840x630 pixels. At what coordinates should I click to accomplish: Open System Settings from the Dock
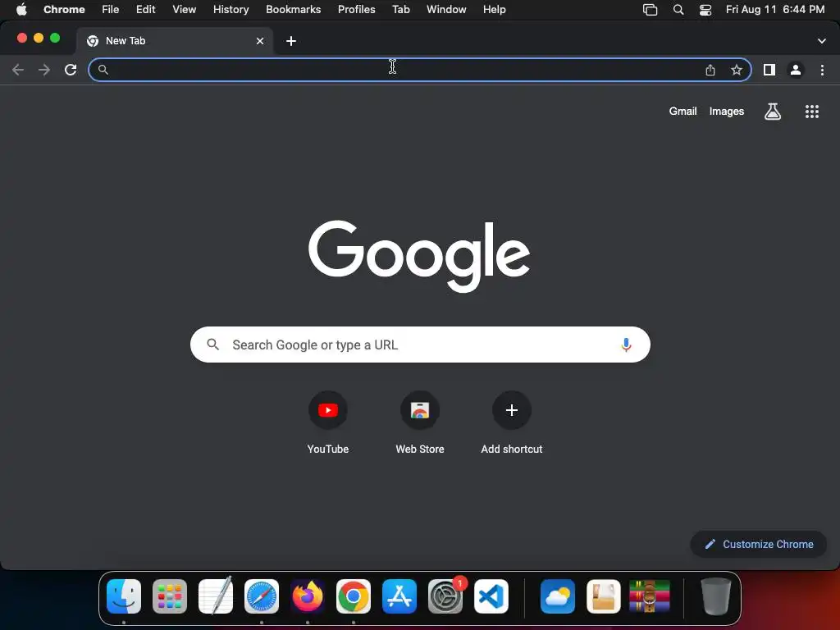click(x=445, y=596)
